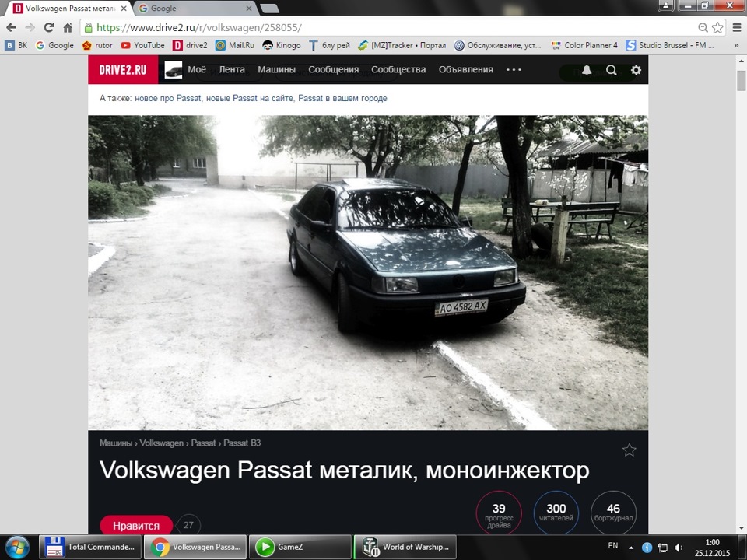Follow the 'новое про Passat' link

[168, 98]
